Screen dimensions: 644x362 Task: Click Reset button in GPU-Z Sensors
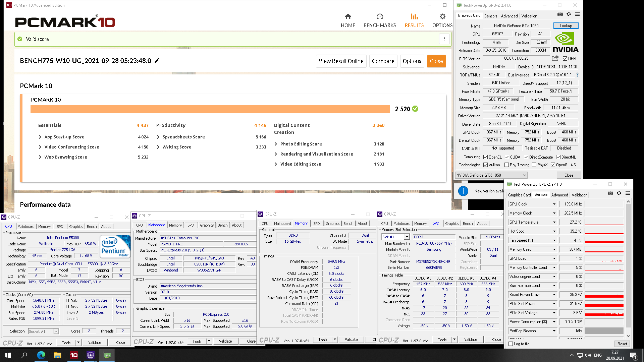[x=622, y=344]
